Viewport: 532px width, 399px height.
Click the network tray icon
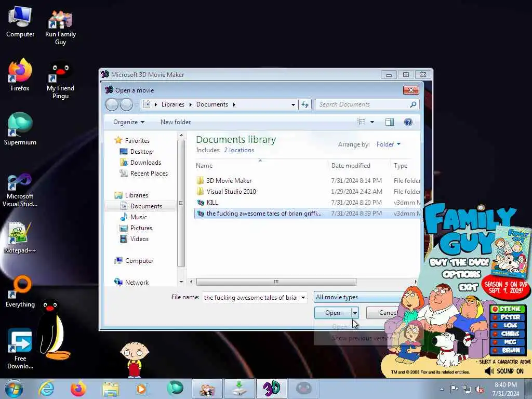(467, 389)
